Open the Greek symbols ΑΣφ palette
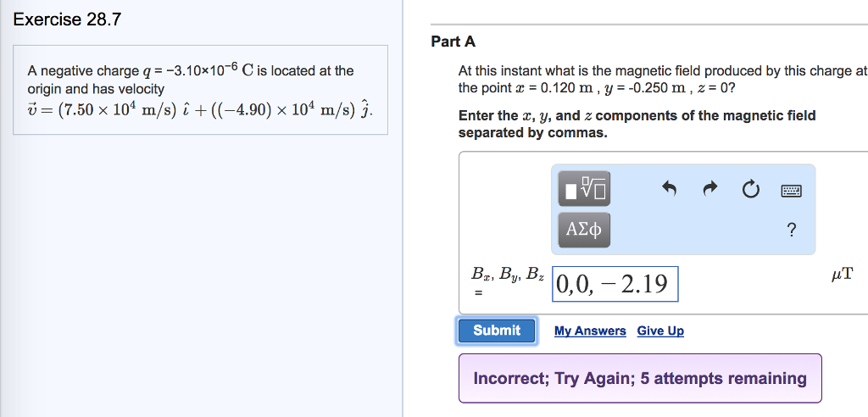Screen dimensions: 868x417 click(584, 229)
